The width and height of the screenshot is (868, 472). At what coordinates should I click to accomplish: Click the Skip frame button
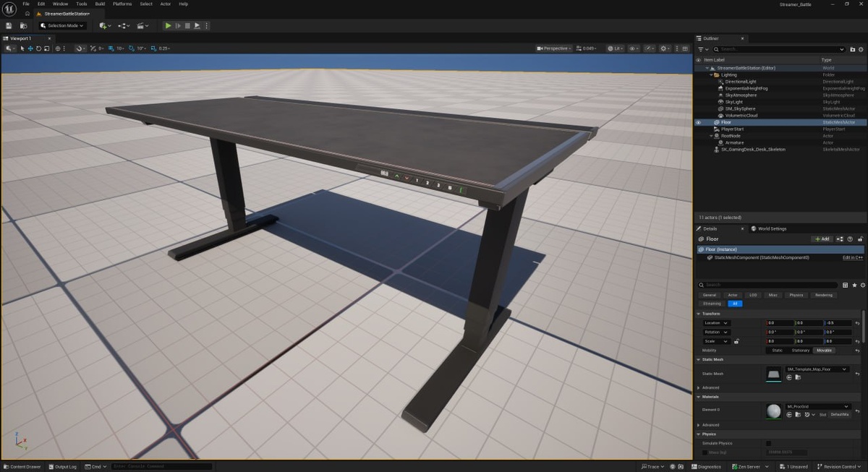178,25
